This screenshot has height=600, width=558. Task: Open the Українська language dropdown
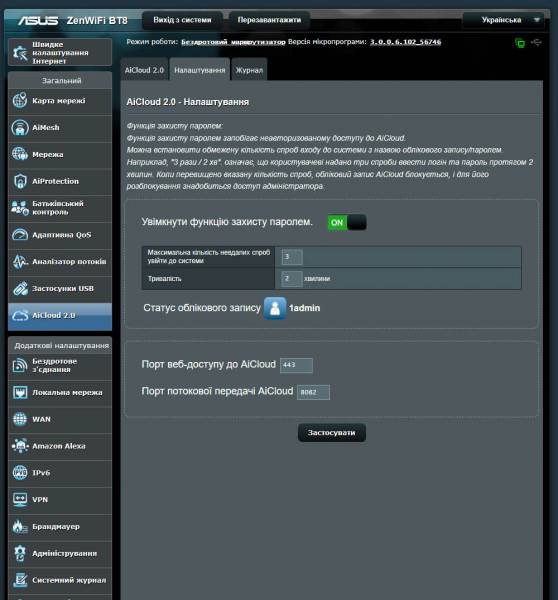[503, 20]
